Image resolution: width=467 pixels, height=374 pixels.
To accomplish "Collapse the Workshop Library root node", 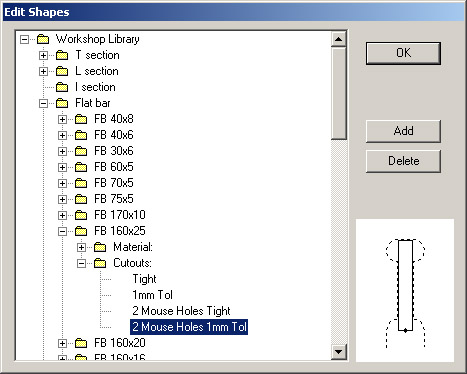I will click(24, 40).
